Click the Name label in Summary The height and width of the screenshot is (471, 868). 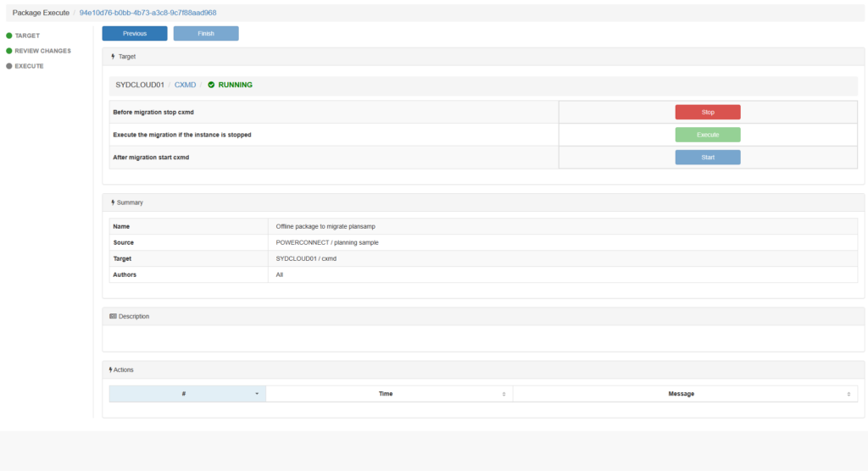tap(121, 226)
